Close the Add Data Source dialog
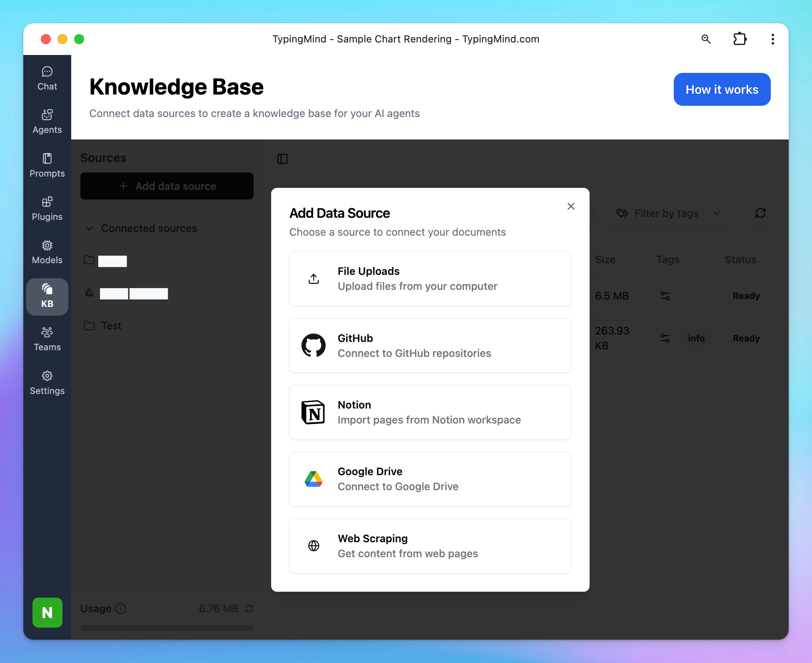The image size is (812, 663). (x=570, y=207)
